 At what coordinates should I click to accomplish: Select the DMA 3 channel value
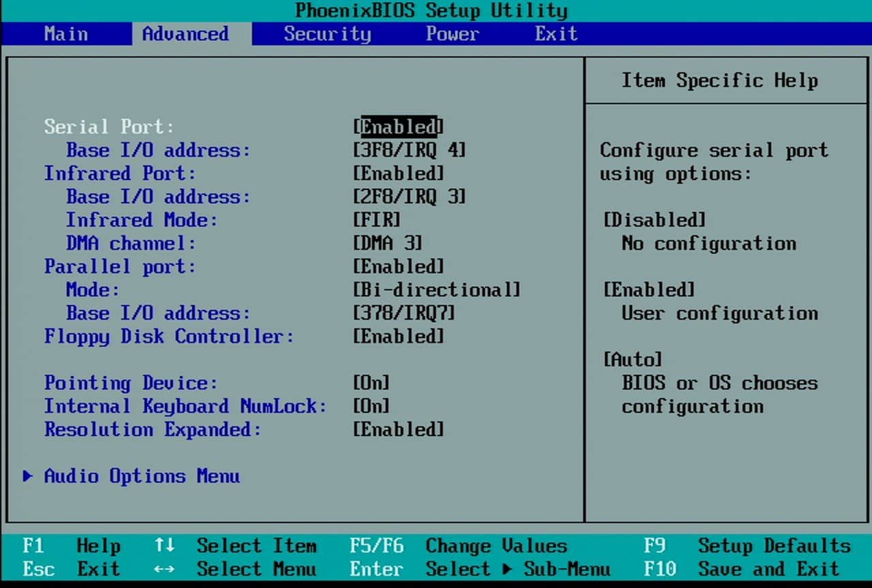coord(388,243)
